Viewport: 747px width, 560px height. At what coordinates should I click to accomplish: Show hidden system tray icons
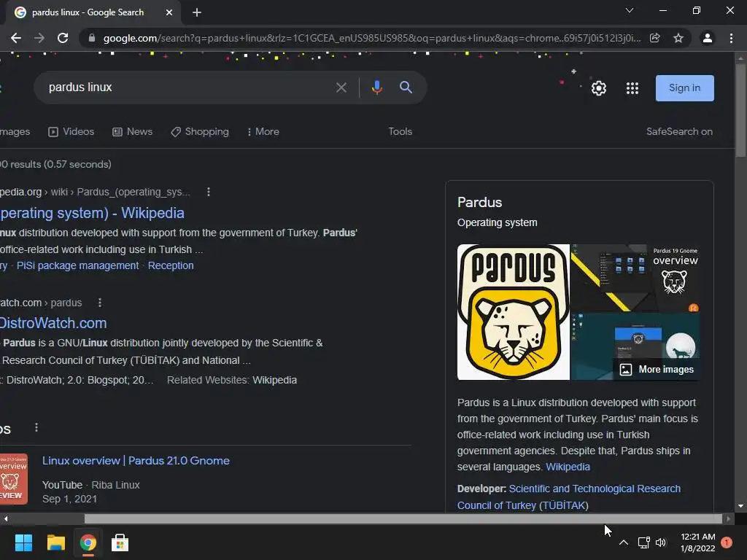623,542
